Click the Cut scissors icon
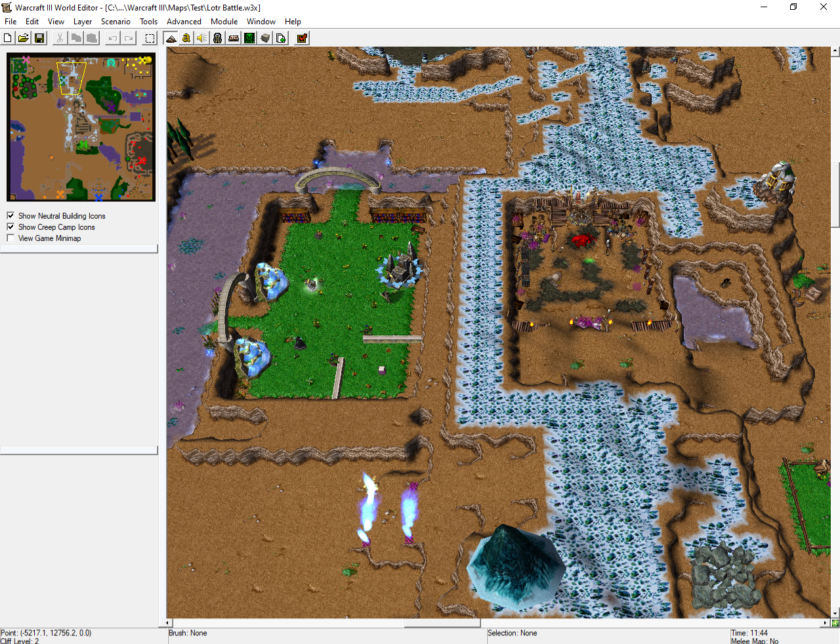The width and height of the screenshot is (840, 644). [x=60, y=38]
